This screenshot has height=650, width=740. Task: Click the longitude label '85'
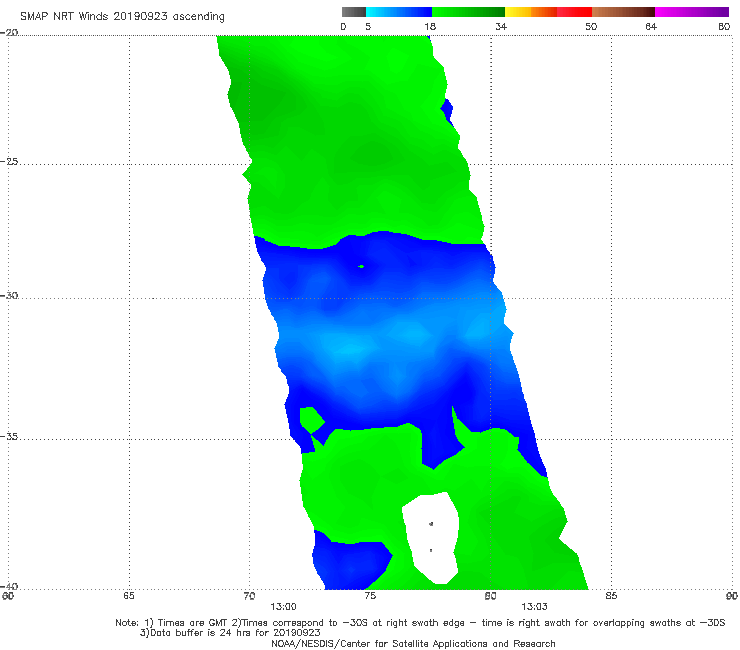[611, 596]
